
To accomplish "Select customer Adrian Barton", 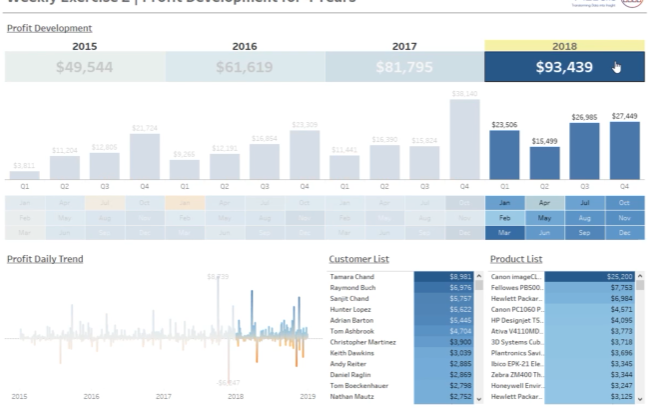I will point(401,320).
